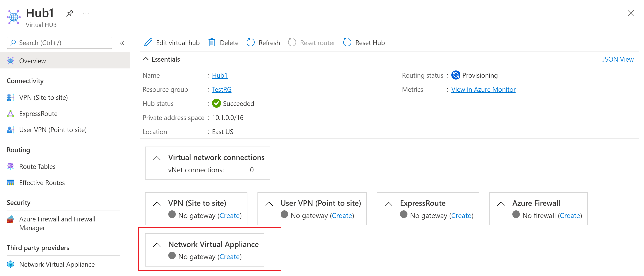Click the Effective Routes table icon
This screenshot has width=644, height=276.
(x=10, y=183)
